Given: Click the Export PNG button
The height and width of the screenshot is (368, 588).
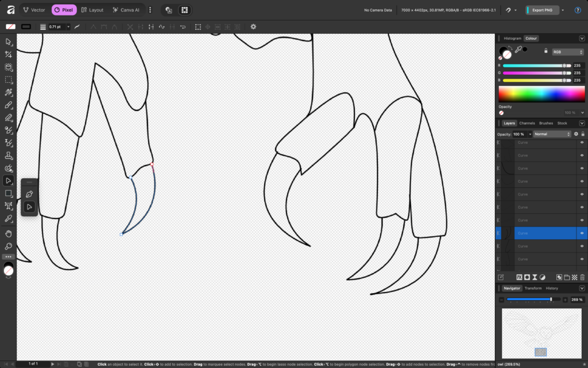Looking at the screenshot, I should pos(542,10).
